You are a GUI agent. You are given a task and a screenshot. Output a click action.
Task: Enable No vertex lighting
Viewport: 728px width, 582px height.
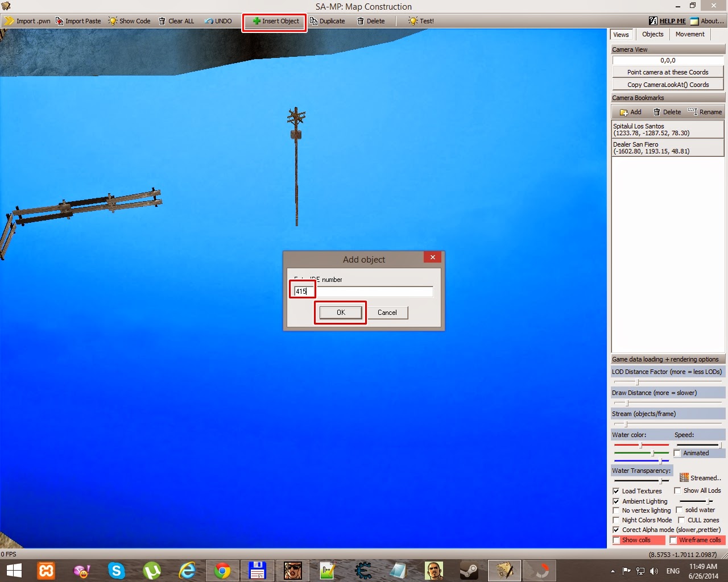pyautogui.click(x=616, y=510)
